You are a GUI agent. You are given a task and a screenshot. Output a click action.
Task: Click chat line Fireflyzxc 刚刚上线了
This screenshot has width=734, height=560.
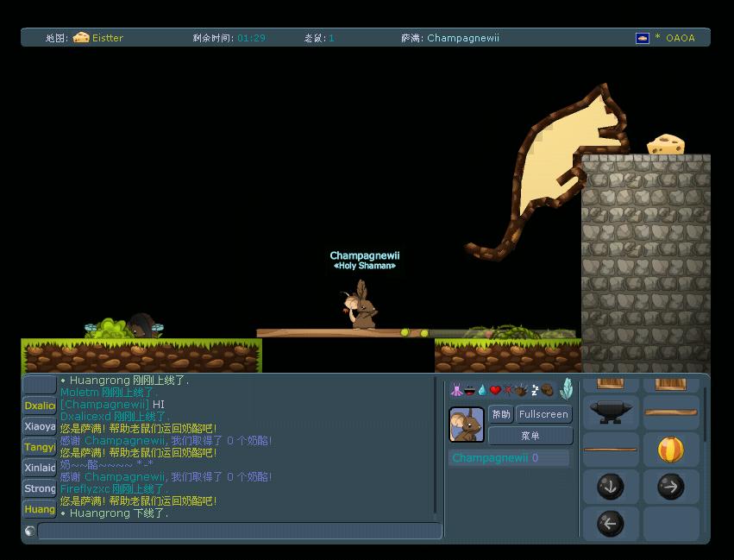[114, 489]
